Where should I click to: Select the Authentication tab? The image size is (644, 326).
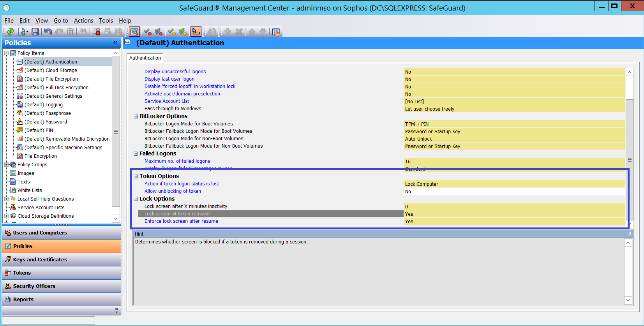pyautogui.click(x=145, y=58)
